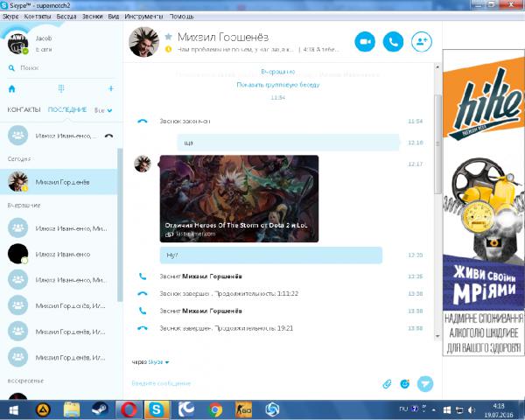Open the Skype home view
This screenshot has width=525, height=420.
coord(11,88)
